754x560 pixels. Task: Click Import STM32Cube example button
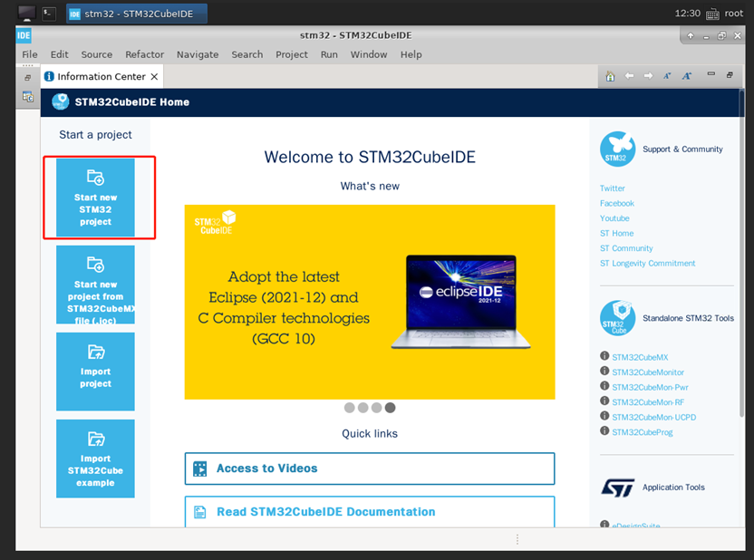95,459
